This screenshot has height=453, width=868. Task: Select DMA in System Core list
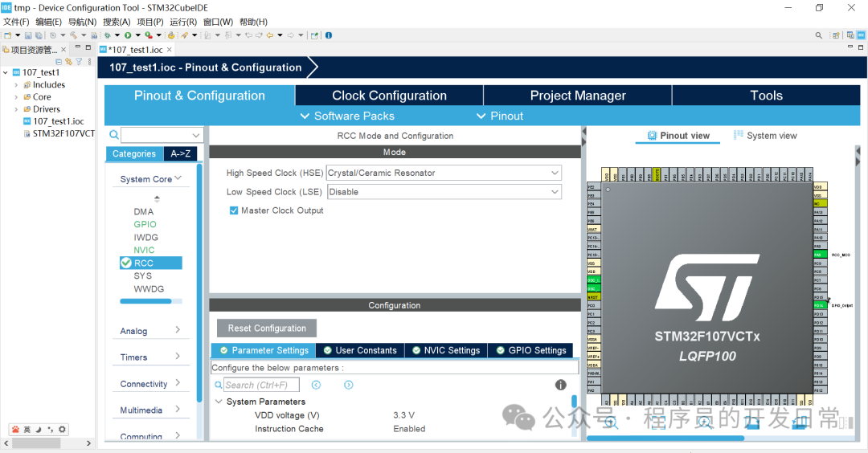[143, 211]
